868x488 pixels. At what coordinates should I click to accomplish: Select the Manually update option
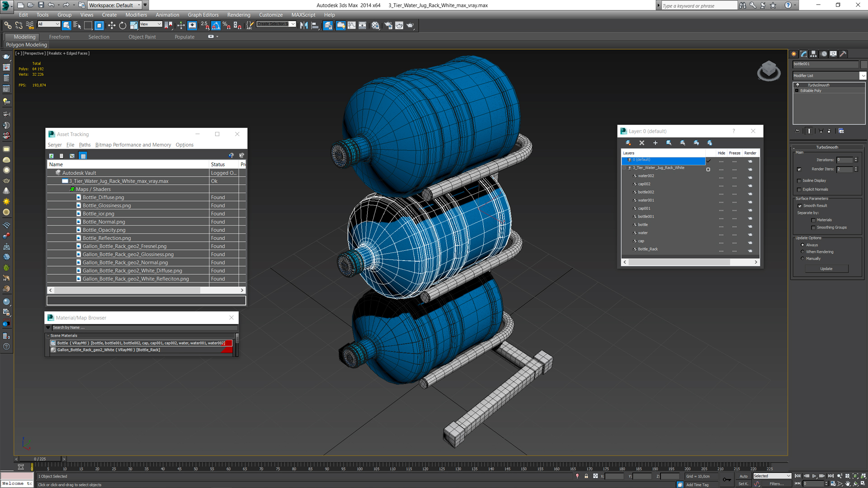tap(802, 258)
